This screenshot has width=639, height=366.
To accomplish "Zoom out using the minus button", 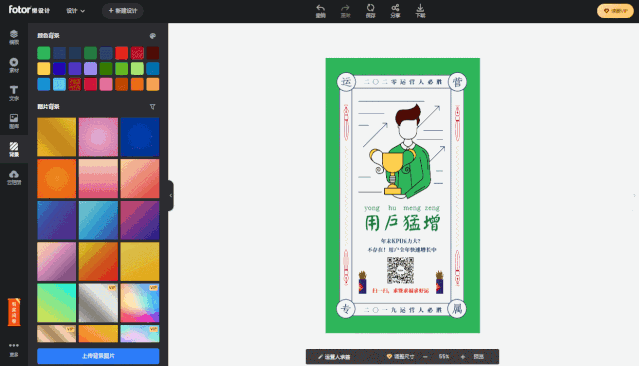I will [425, 357].
